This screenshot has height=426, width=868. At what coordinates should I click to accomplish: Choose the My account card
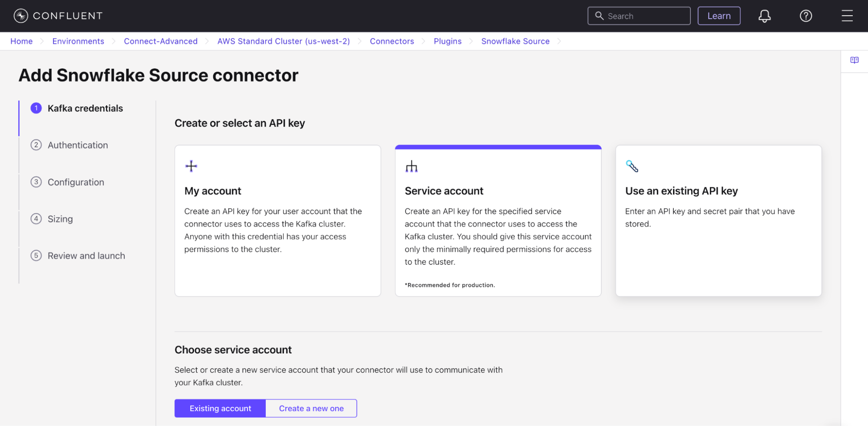click(x=277, y=221)
